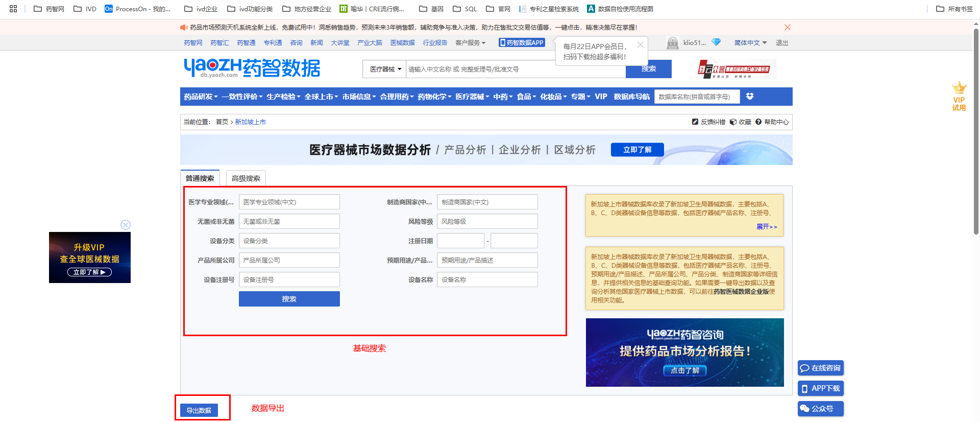Open the 药智网 bookmark folder
980x422 pixels.
pos(49,9)
